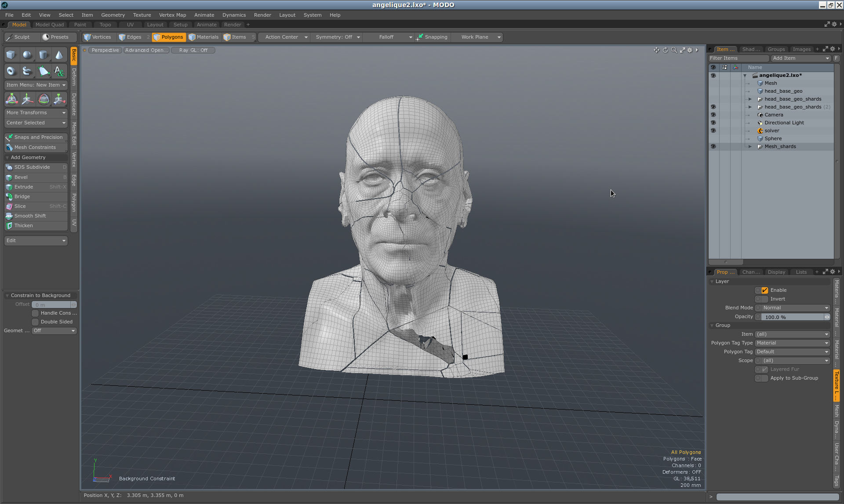The width and height of the screenshot is (844, 504).
Task: Toggle visibility of Camera item
Action: 713,115
